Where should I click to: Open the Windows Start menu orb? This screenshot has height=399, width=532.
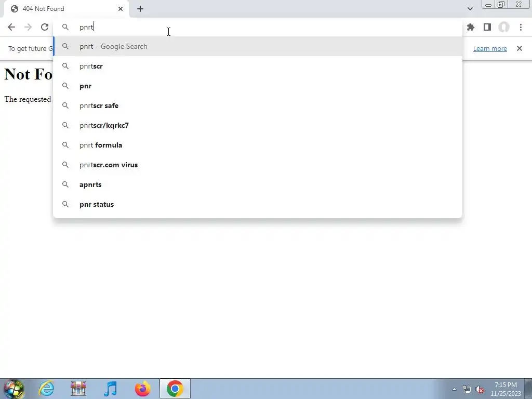tap(14, 389)
